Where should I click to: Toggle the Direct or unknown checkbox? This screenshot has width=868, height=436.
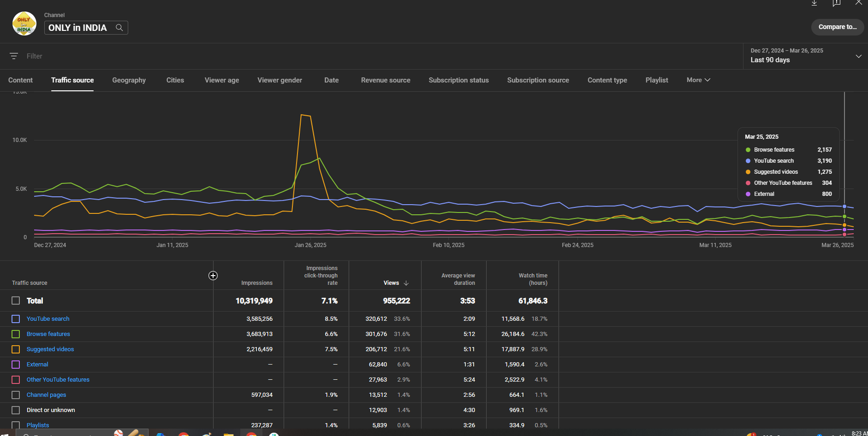16,410
